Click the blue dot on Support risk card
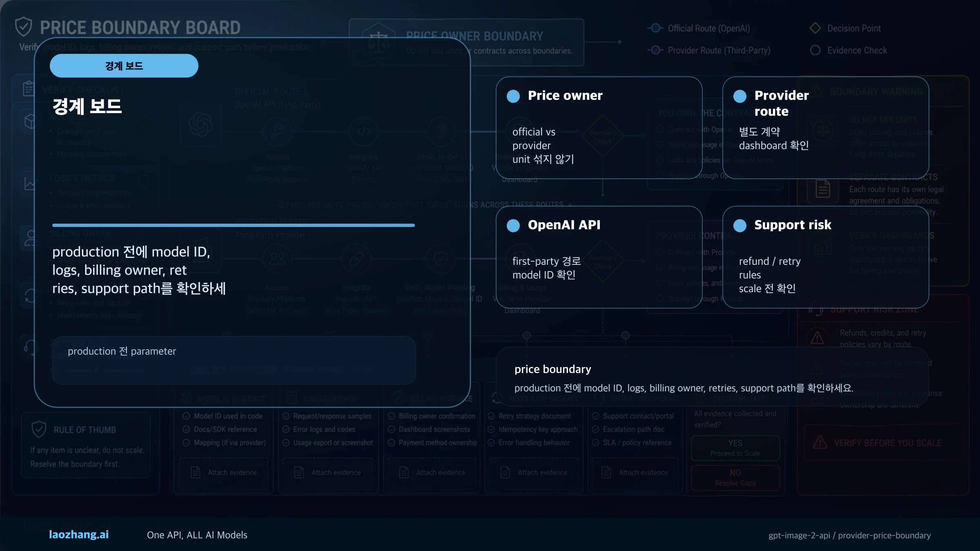The width and height of the screenshot is (980, 551). click(740, 225)
